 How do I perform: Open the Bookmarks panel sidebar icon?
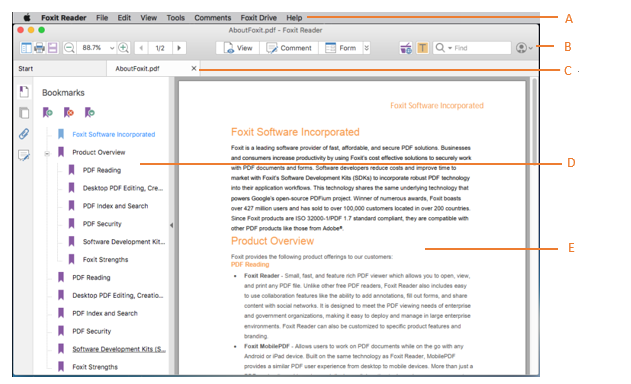(x=24, y=92)
